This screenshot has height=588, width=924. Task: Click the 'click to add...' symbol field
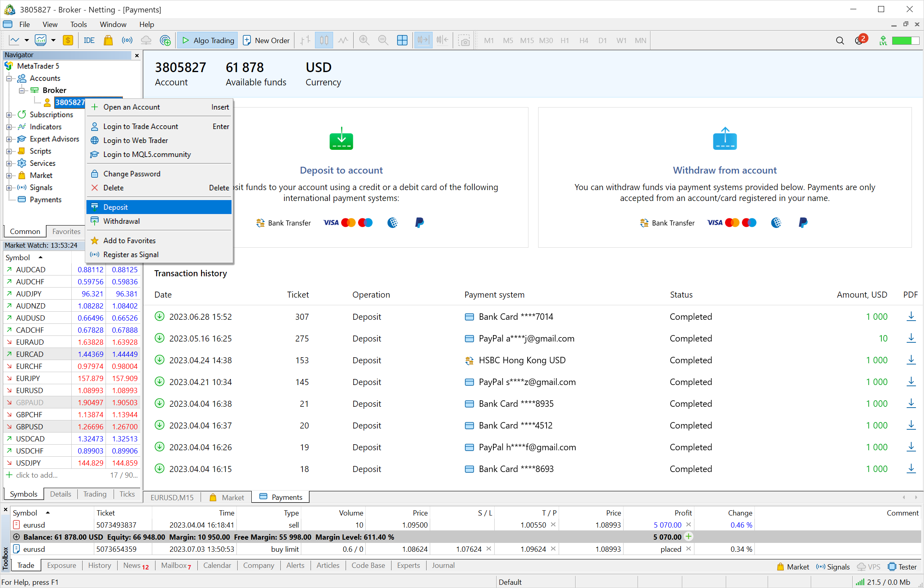tap(37, 475)
